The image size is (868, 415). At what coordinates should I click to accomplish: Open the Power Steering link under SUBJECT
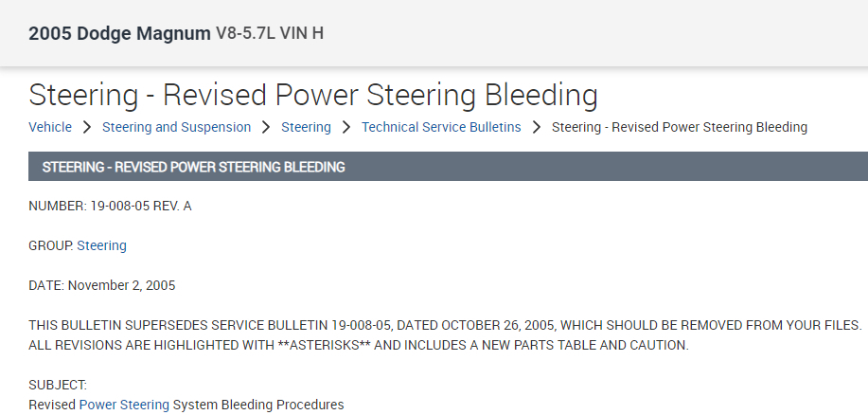tap(123, 405)
